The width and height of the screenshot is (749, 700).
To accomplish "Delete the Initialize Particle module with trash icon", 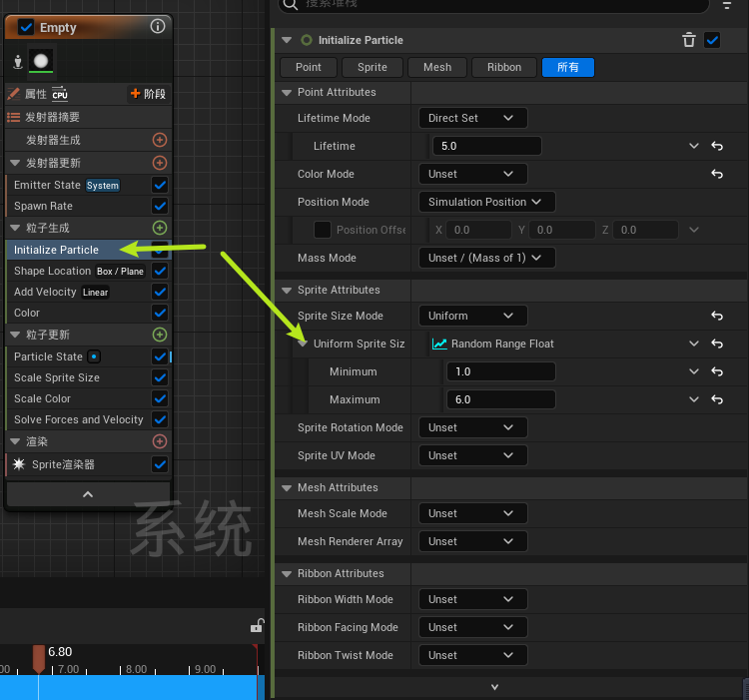I will click(689, 40).
